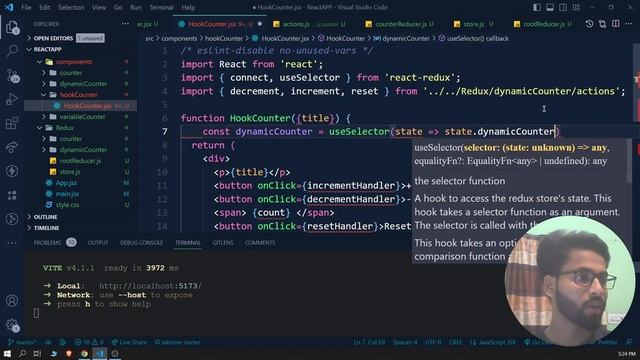
Task: Expand counter folder under components
Action: (x=71, y=73)
